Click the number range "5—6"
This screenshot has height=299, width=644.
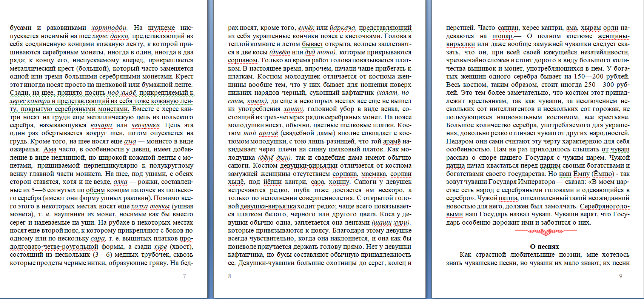[x=39, y=190]
